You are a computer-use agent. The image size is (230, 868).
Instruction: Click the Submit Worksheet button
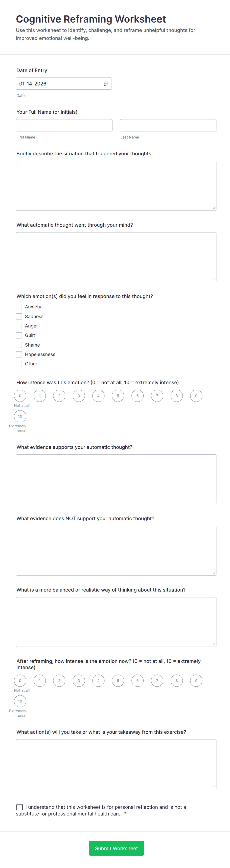(x=116, y=848)
